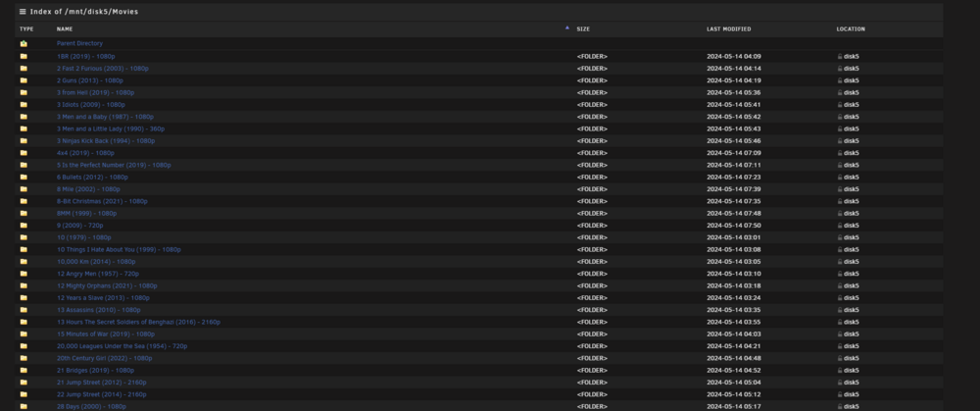Click the Parent Directory up-folder icon
Image resolution: width=980 pixels, height=411 pixels.
[24, 44]
